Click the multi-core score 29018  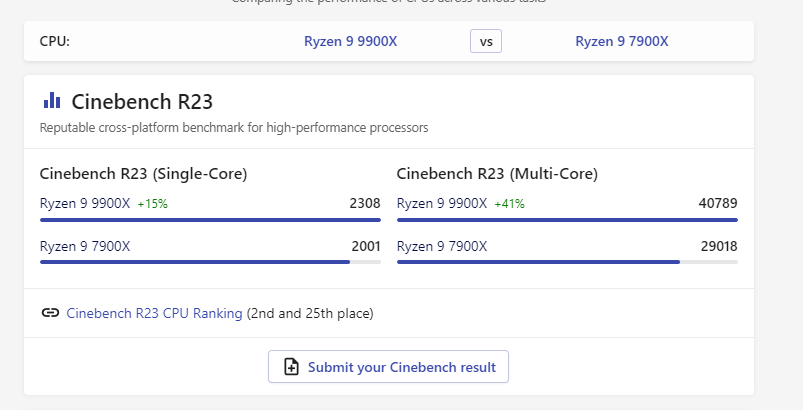click(x=719, y=247)
